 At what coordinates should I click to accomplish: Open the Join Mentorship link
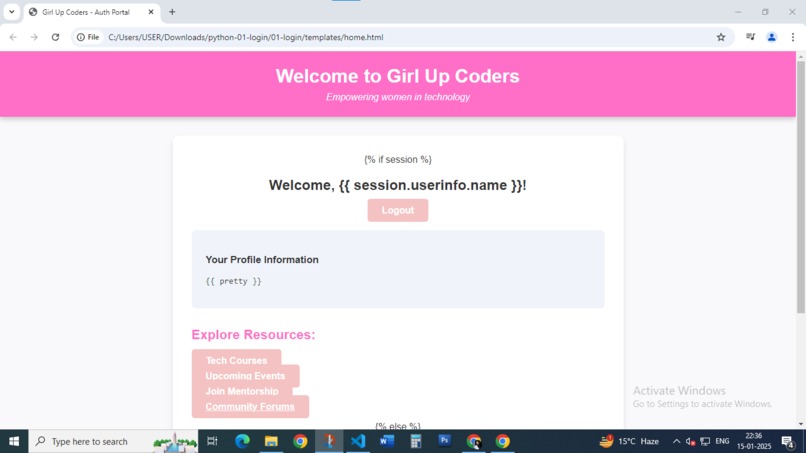click(242, 391)
